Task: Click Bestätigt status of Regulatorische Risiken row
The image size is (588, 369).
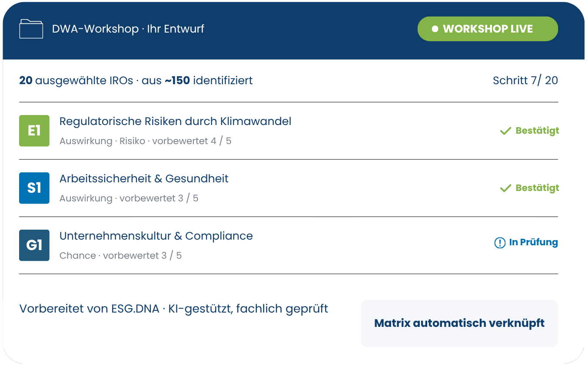Action: (537, 131)
